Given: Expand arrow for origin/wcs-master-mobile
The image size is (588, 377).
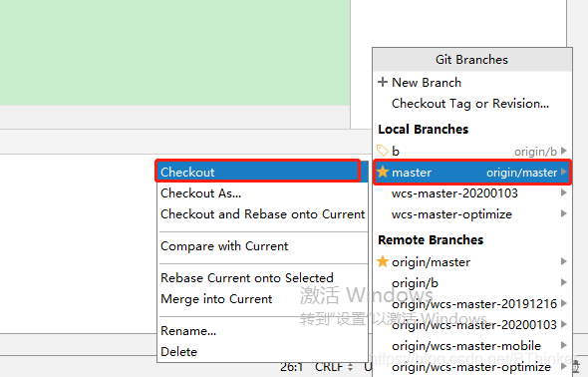Looking at the screenshot, I should click(564, 345).
